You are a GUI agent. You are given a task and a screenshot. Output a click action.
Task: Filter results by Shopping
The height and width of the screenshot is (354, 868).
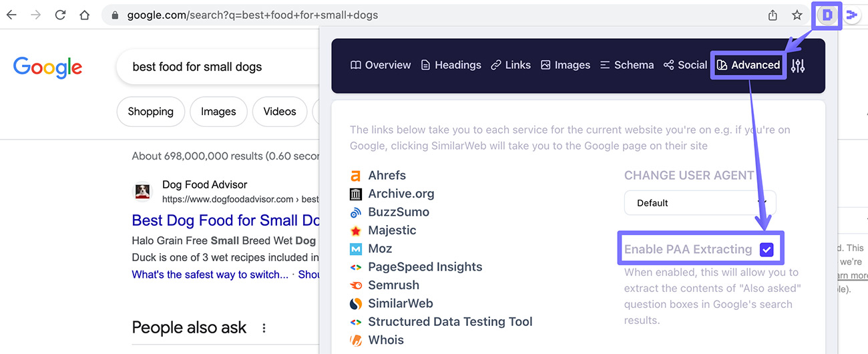click(151, 112)
